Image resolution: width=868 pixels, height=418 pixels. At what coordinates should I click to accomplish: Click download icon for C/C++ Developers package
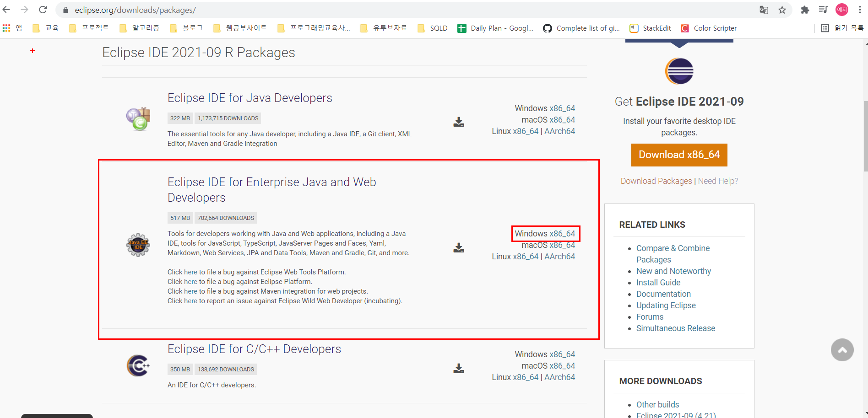pyautogui.click(x=459, y=368)
